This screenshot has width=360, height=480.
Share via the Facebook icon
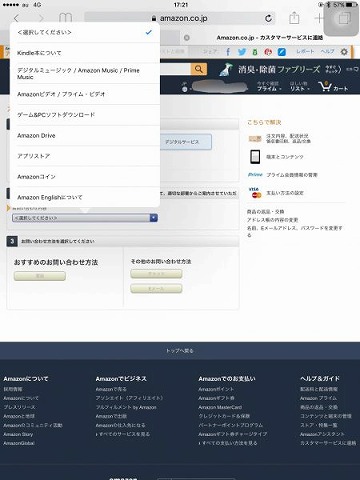(x=228, y=52)
